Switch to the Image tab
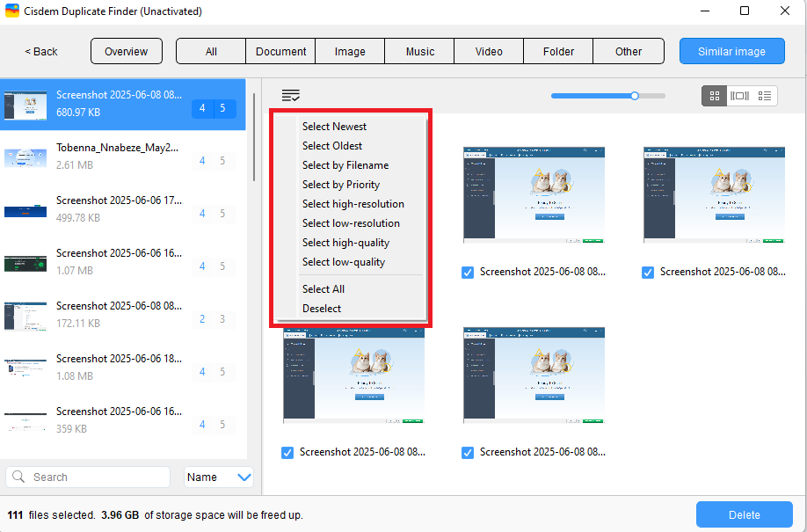The image size is (807, 532). 350,51
